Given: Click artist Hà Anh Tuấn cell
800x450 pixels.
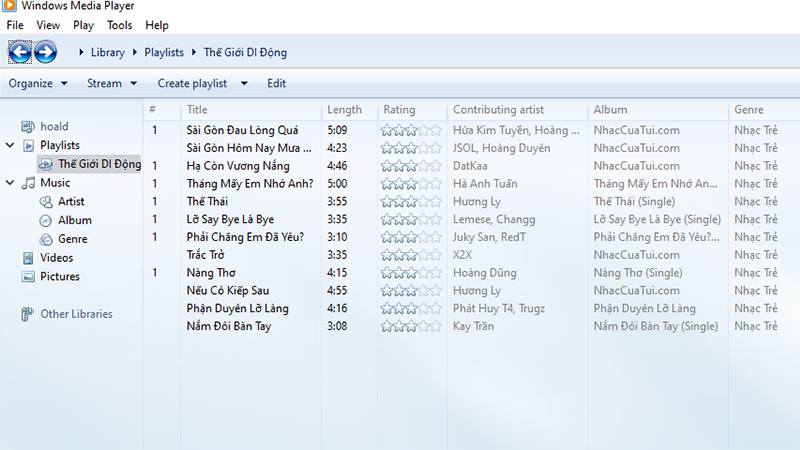Looking at the screenshot, I should click(x=485, y=184).
